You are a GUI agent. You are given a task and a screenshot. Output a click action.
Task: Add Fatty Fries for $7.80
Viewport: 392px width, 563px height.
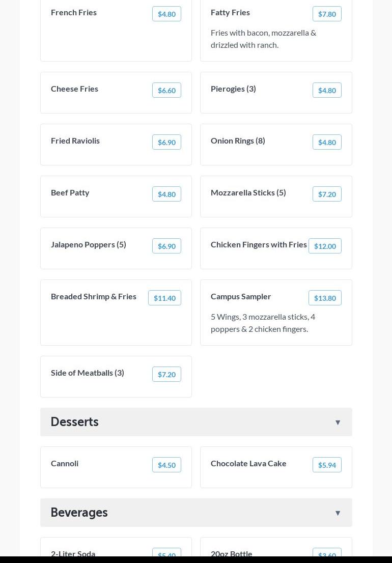pyautogui.click(x=327, y=14)
